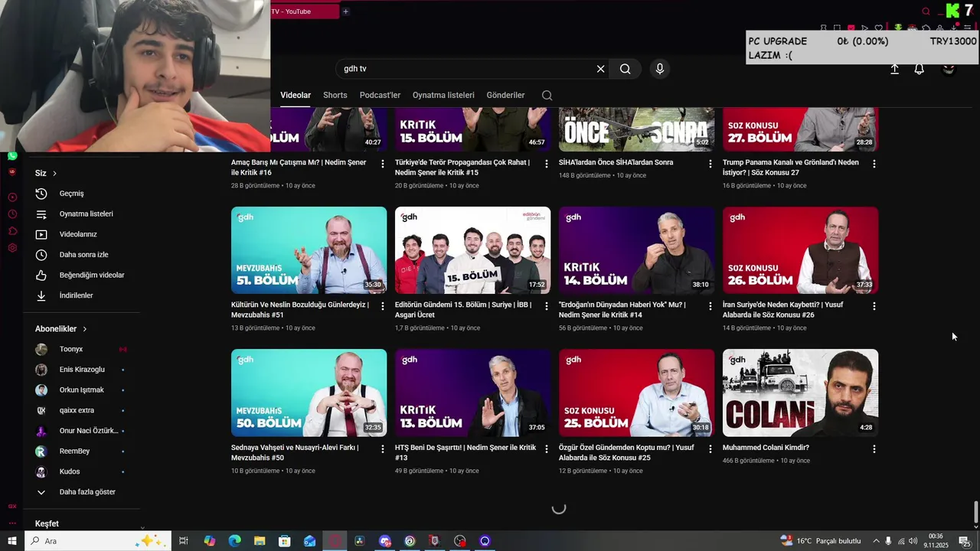Viewport: 980px width, 551px height.
Task: Play the COLANI thumbnail video
Action: [x=801, y=393]
